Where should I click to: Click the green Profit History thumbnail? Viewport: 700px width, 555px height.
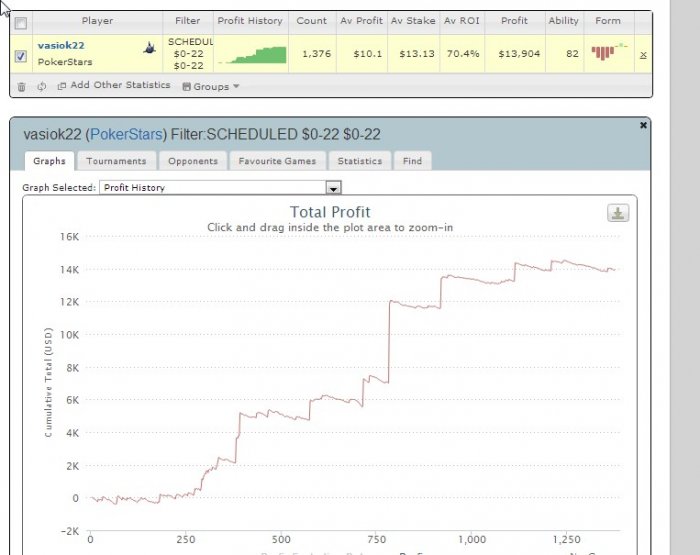click(x=253, y=55)
